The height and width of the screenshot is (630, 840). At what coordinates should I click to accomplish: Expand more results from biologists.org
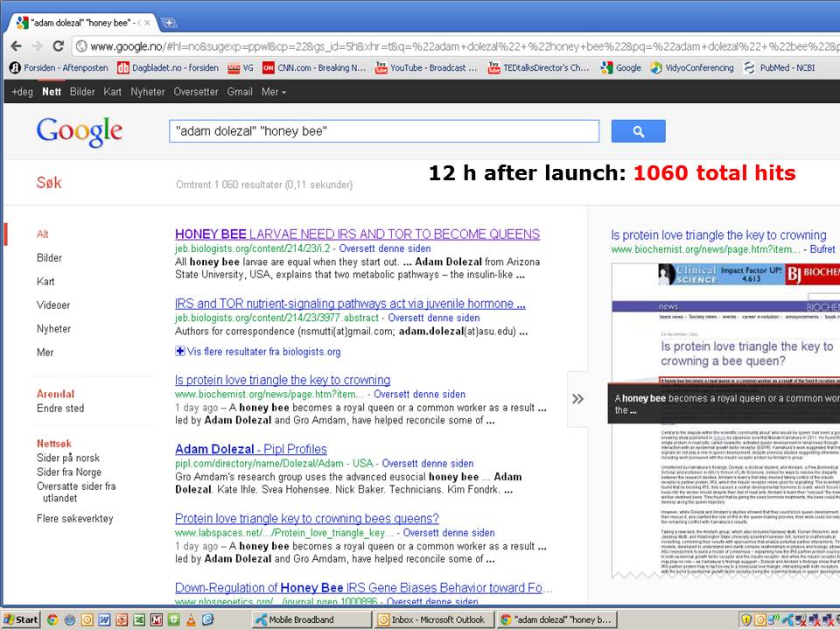258,352
